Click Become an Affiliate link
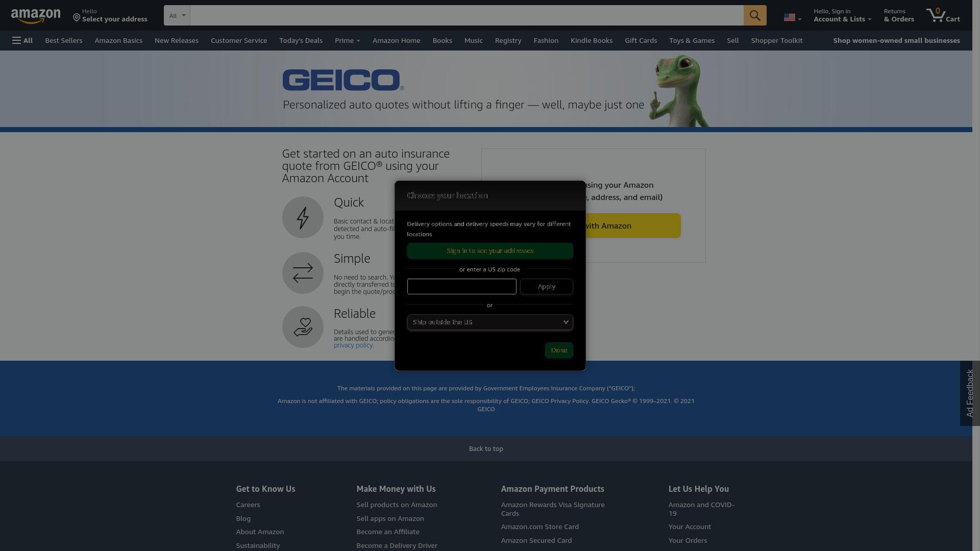This screenshot has width=980, height=551. pos(388,532)
